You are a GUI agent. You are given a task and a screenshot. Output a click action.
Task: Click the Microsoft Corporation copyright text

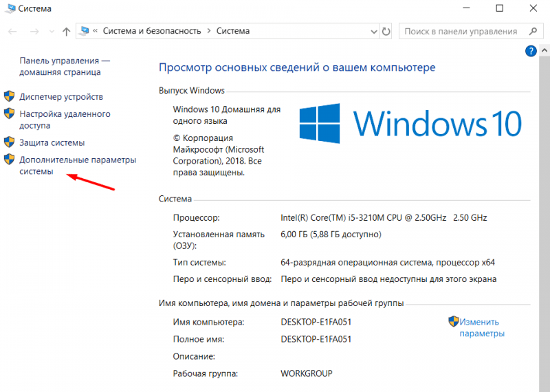tap(218, 155)
